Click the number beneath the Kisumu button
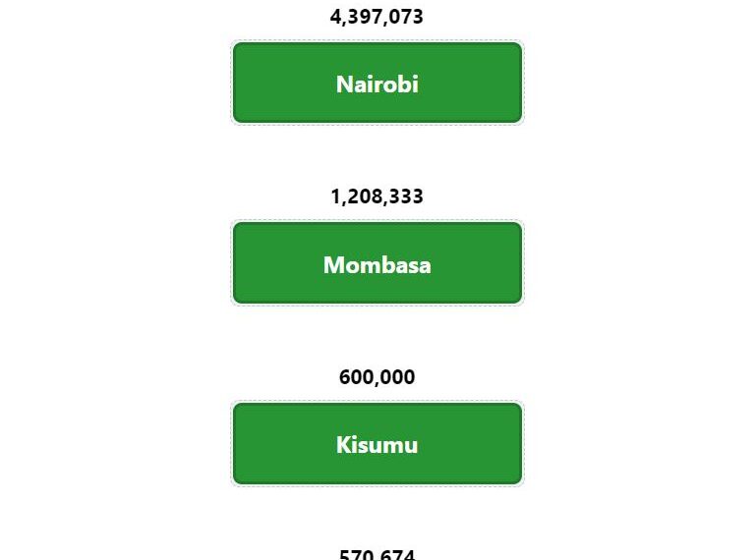The image size is (755, 560). pyautogui.click(x=377, y=554)
